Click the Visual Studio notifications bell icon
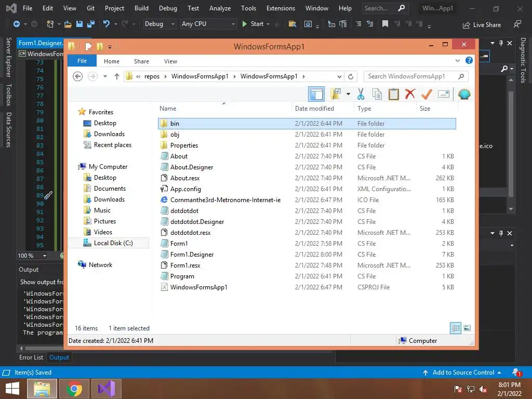 coord(516,373)
